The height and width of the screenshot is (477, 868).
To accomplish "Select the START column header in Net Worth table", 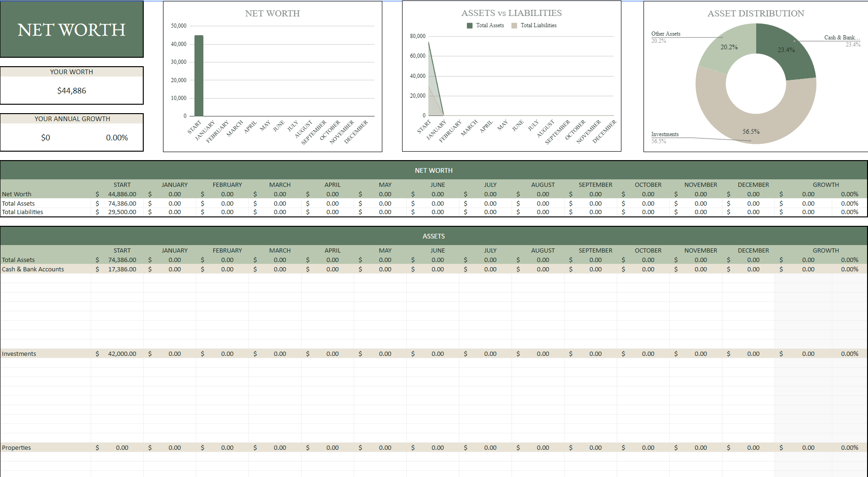I will [122, 185].
